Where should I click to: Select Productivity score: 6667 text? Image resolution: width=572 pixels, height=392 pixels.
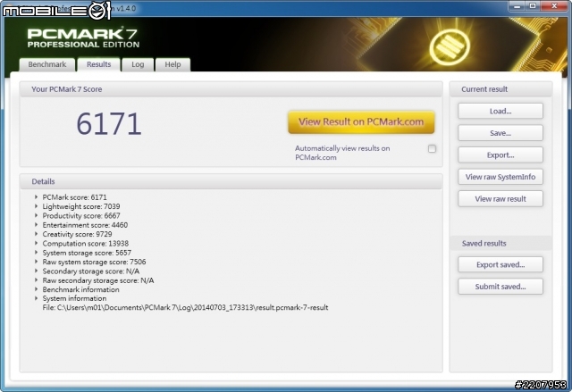[x=81, y=216]
